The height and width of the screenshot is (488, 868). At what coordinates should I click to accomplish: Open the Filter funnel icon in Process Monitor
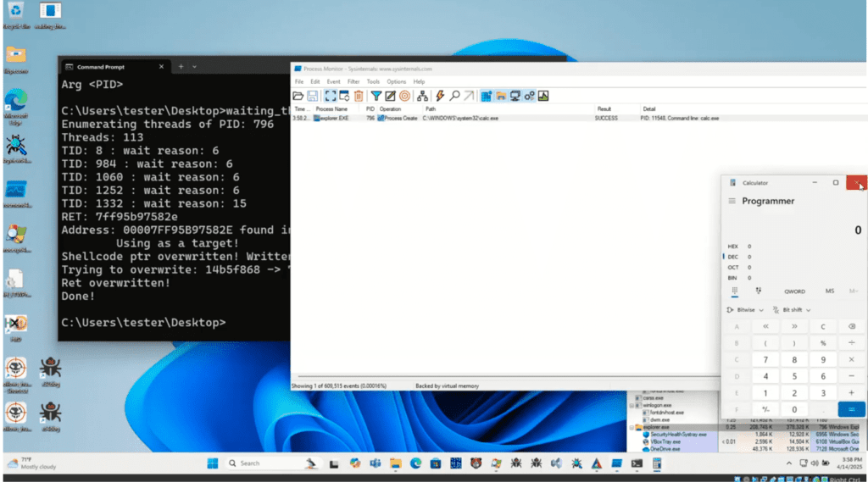376,96
